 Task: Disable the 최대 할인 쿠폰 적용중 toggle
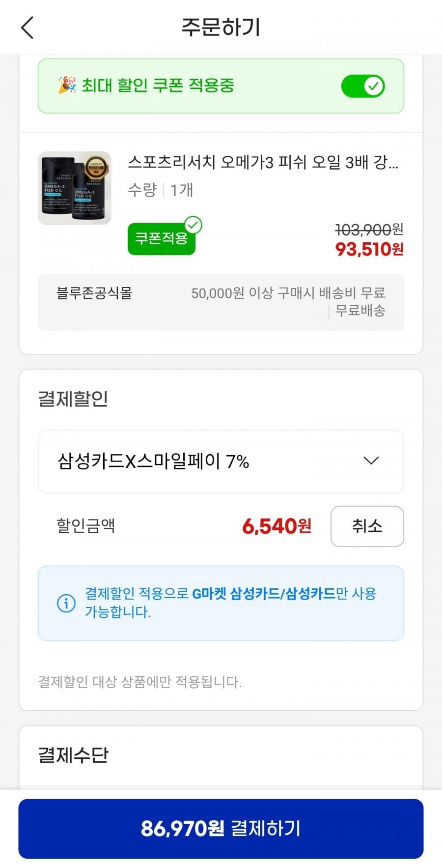[x=363, y=86]
